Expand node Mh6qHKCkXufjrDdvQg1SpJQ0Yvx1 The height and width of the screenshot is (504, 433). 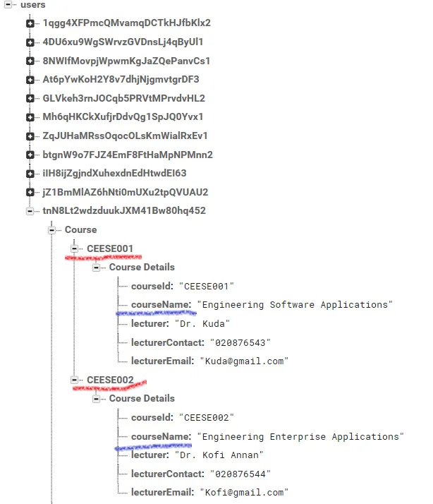point(30,117)
